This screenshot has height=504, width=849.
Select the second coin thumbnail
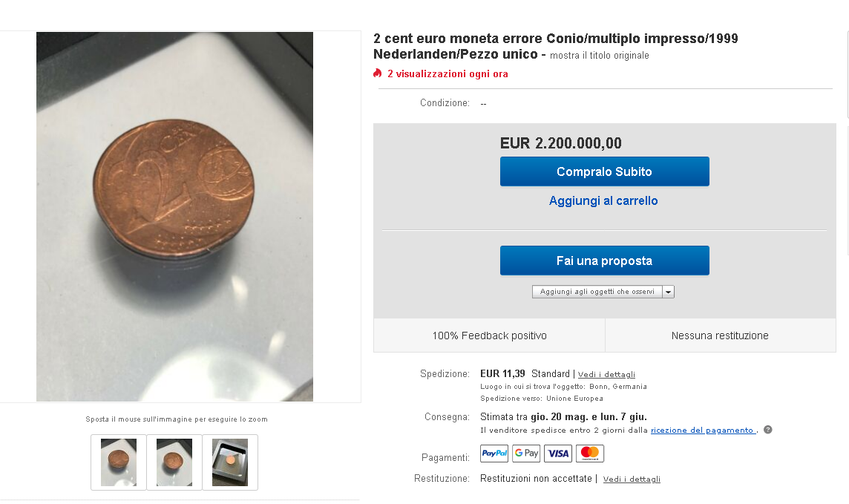[174, 462]
